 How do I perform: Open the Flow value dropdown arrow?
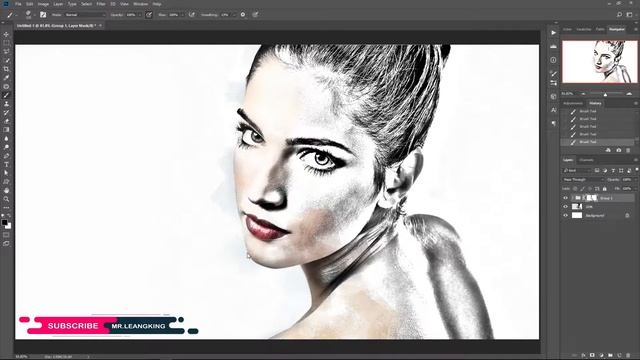[x=182, y=15]
